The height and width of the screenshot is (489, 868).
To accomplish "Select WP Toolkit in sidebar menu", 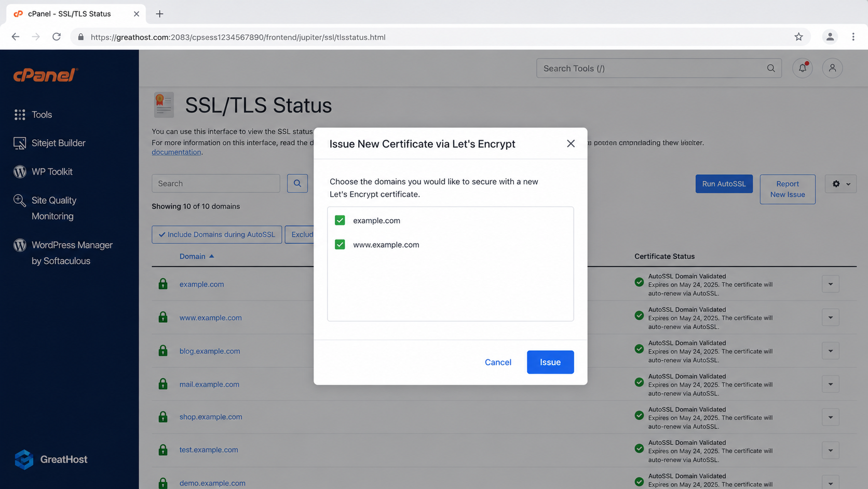I will (52, 171).
